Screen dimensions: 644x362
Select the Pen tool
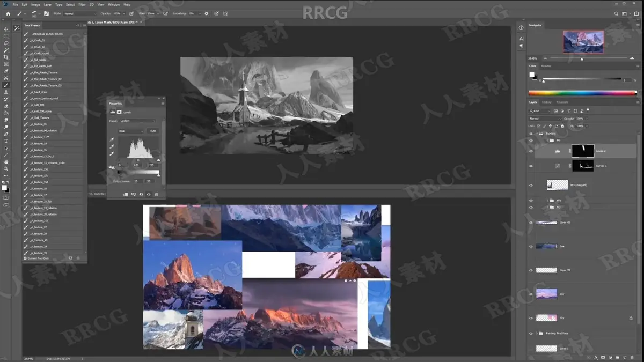6,134
